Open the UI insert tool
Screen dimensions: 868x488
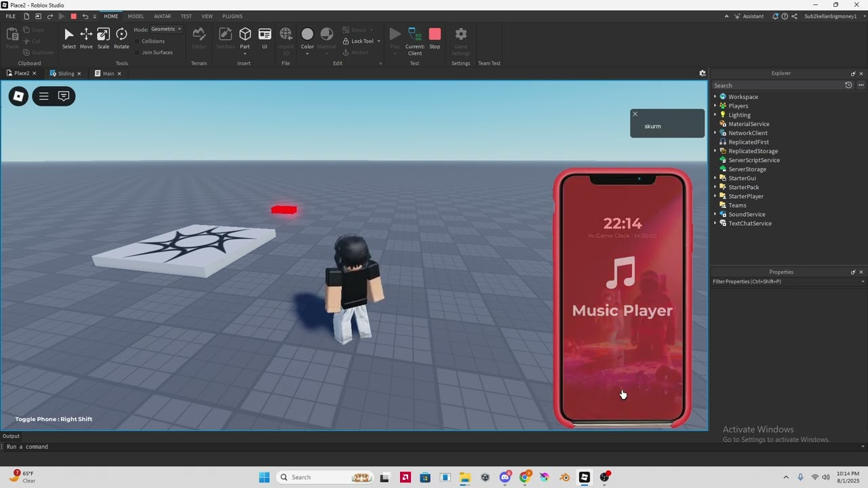point(264,39)
